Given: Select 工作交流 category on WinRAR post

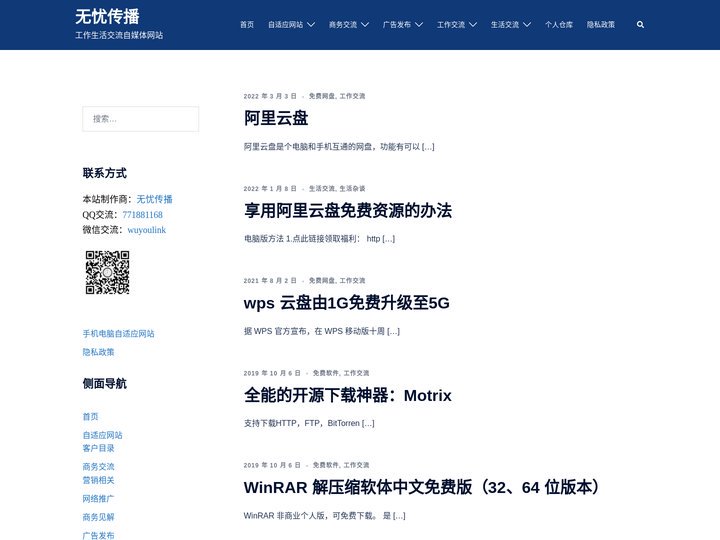Looking at the screenshot, I should click(x=357, y=465).
